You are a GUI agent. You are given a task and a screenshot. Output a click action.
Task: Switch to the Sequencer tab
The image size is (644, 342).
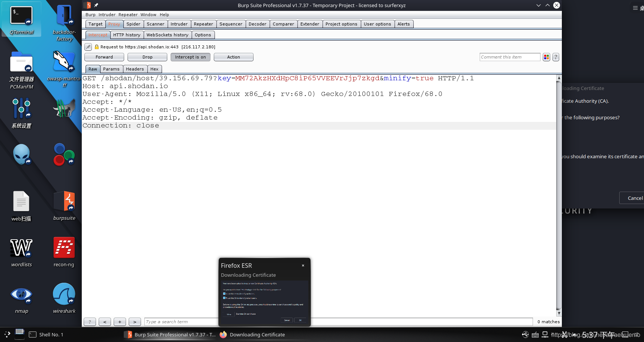click(x=231, y=24)
